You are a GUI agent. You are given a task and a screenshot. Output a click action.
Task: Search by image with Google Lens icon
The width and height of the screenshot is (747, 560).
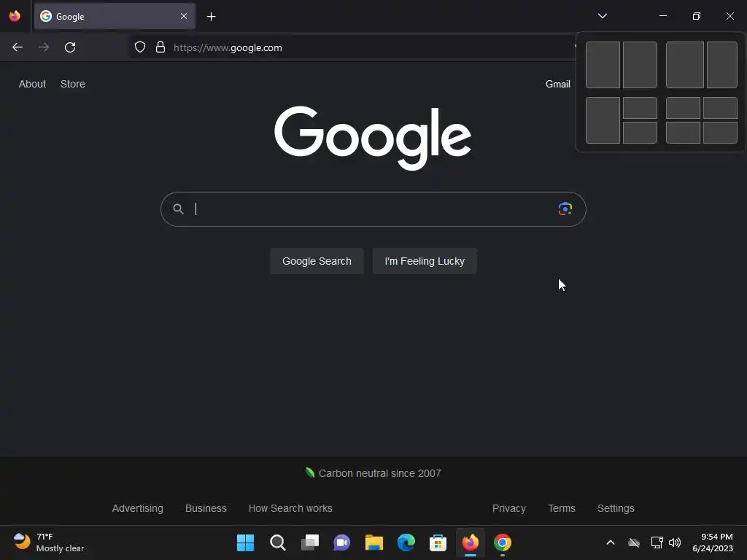[x=565, y=209]
